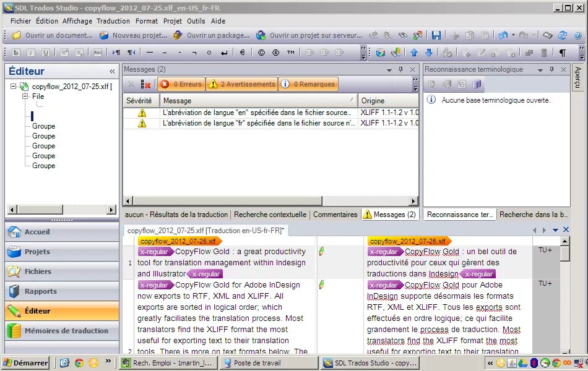Collapse the Éditeur navigation pane chevron
Screen dimensions: 588x371
pos(112,71)
